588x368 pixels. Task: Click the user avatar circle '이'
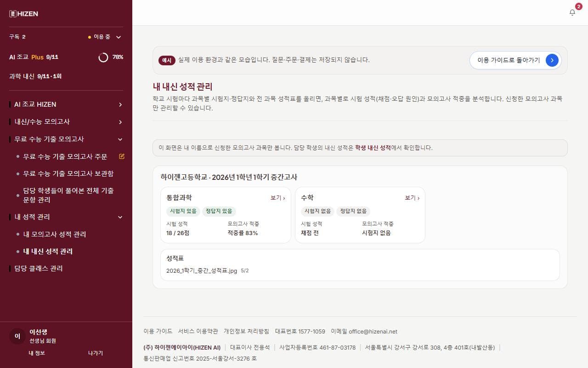point(17,336)
